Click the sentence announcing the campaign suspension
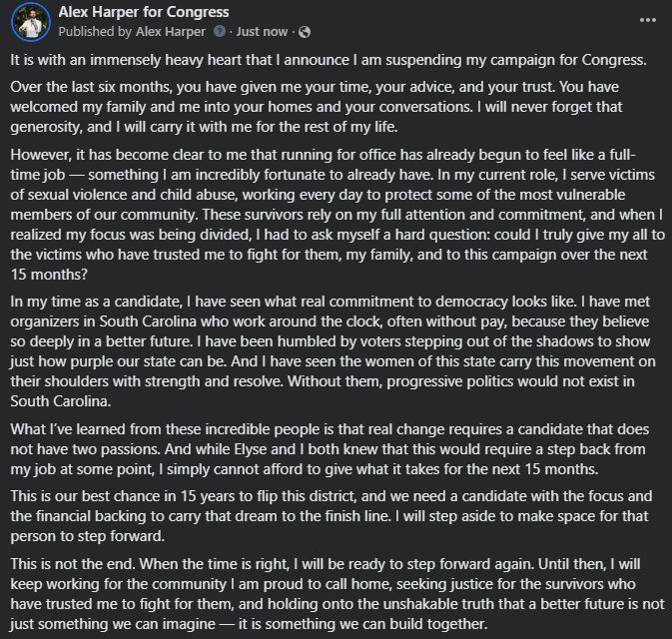 click(x=329, y=60)
